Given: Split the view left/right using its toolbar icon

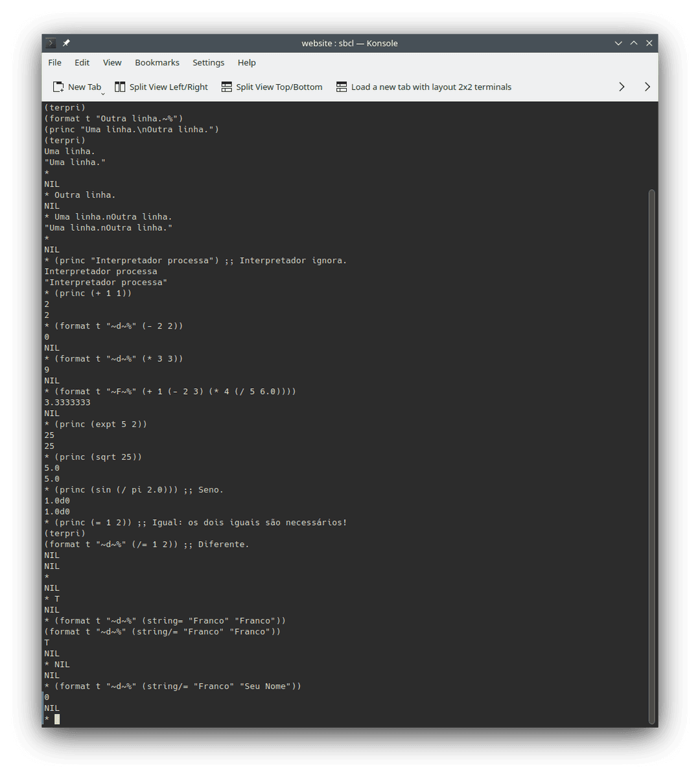Looking at the screenshot, I should click(120, 86).
